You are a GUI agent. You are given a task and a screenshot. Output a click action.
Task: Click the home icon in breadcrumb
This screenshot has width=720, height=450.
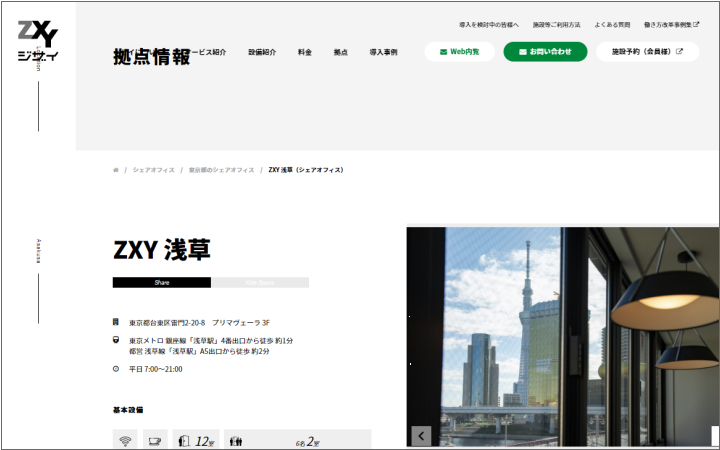coord(116,170)
